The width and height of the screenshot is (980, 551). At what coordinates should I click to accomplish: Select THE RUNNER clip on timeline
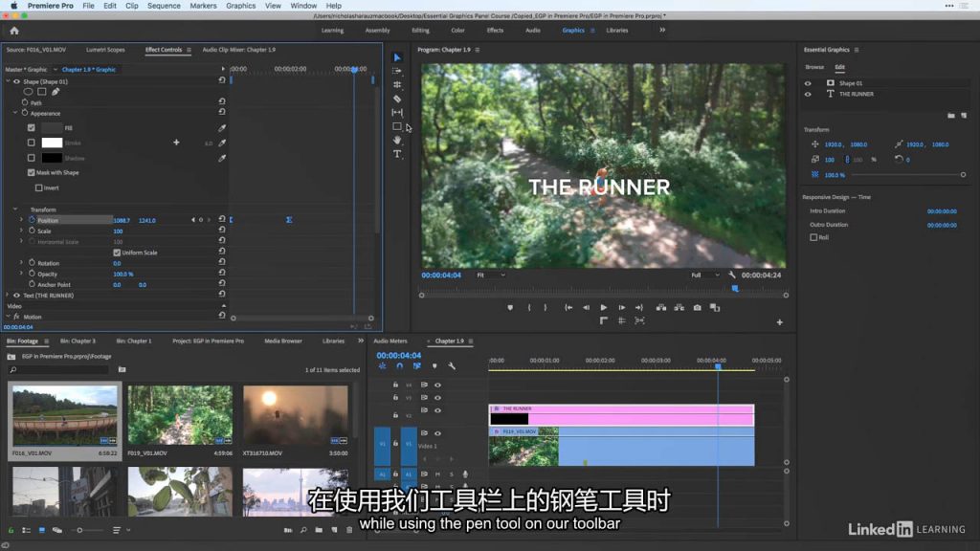621,415
